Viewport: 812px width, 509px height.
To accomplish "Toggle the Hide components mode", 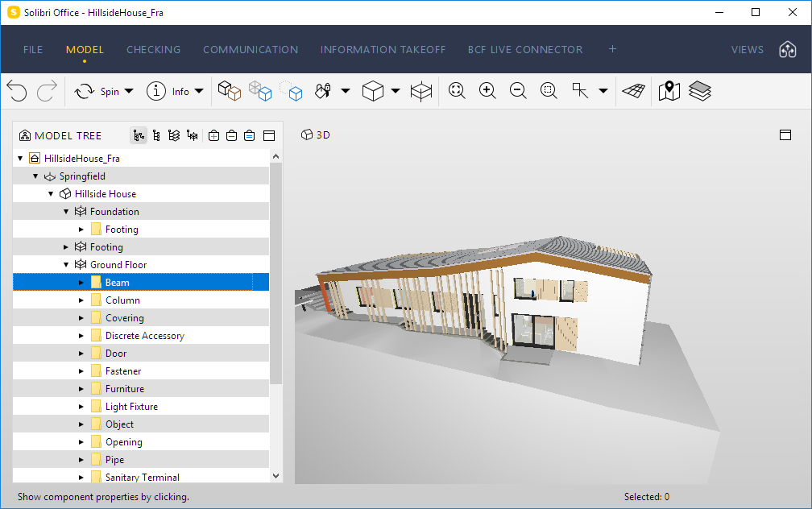I will 292,91.
